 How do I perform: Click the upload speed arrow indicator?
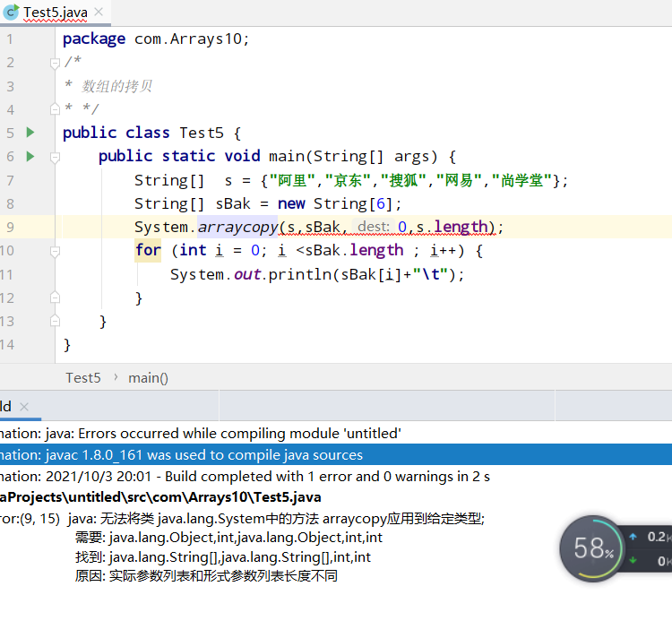[x=633, y=537]
